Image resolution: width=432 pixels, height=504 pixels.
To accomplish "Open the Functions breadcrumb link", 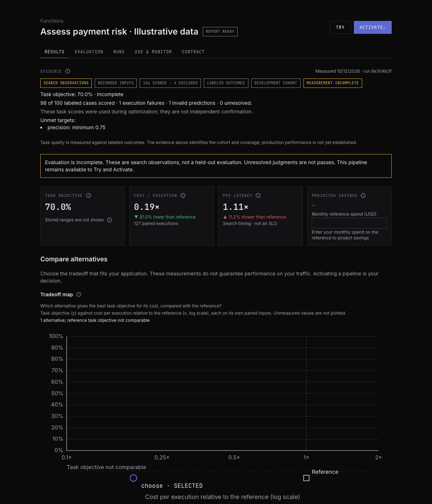I will point(52,21).
